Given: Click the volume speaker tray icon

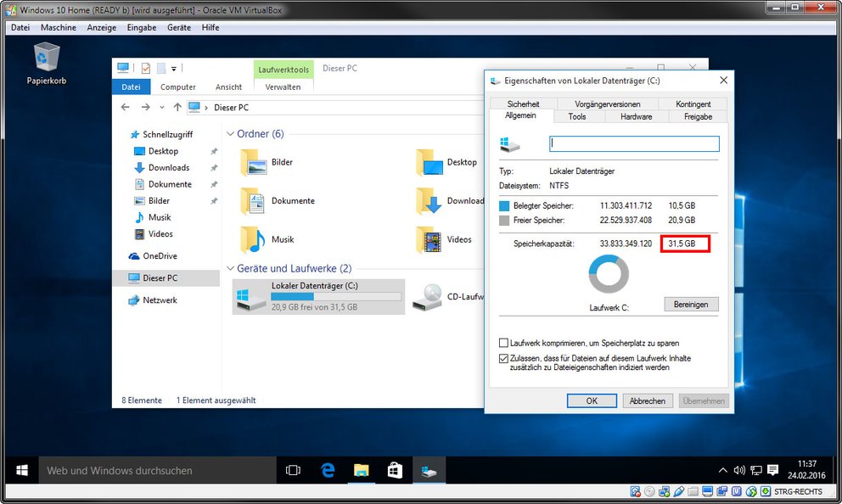Looking at the screenshot, I should 739,470.
